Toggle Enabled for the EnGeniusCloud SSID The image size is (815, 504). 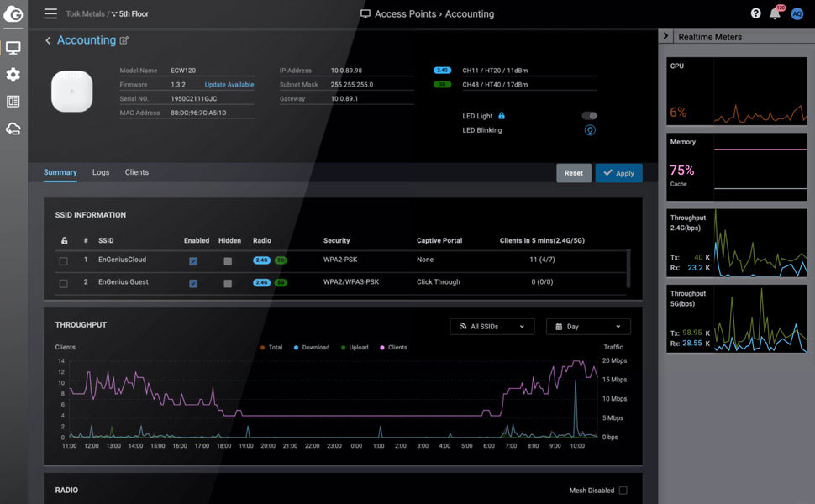click(x=193, y=261)
